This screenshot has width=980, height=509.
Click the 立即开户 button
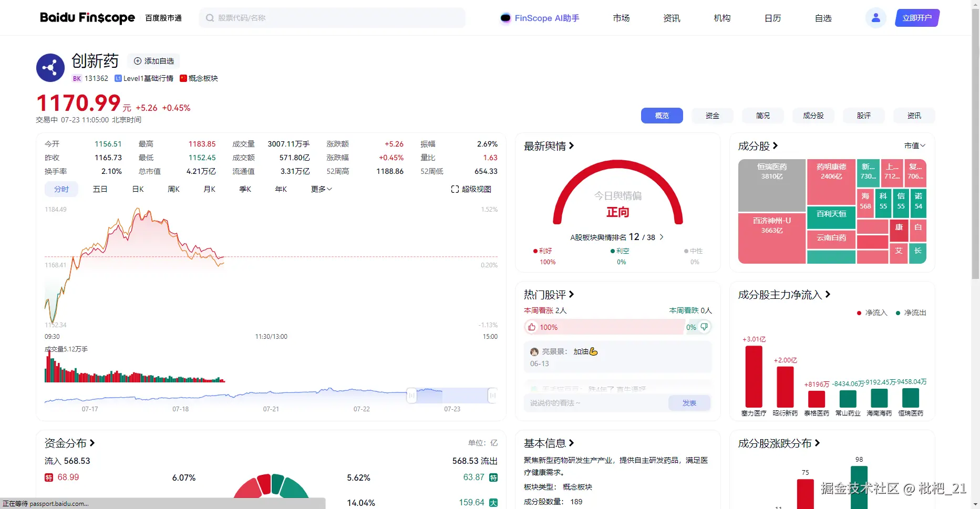[916, 17]
